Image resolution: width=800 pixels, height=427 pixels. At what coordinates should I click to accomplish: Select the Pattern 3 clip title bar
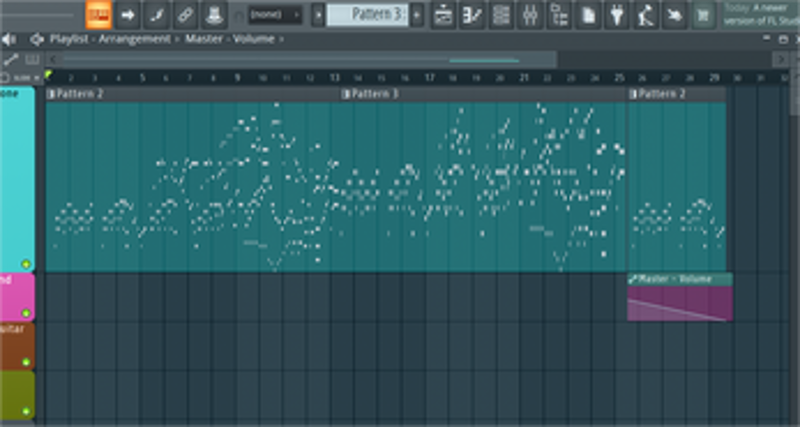(x=483, y=94)
